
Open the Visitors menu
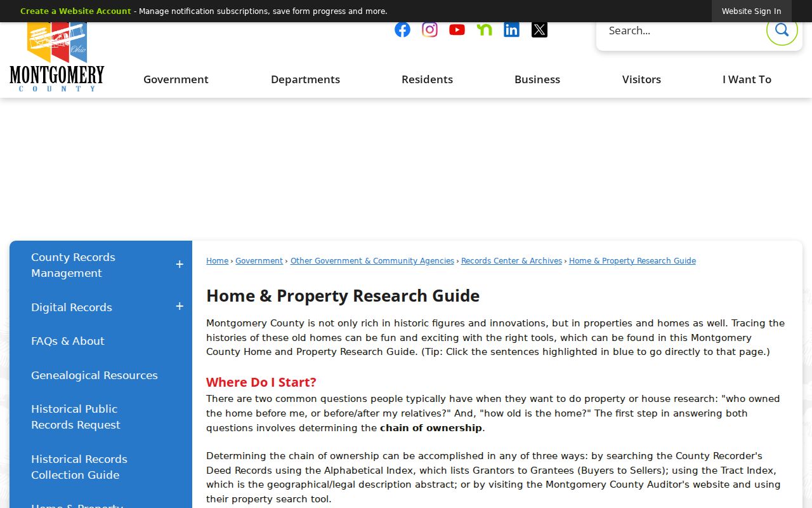(641, 79)
